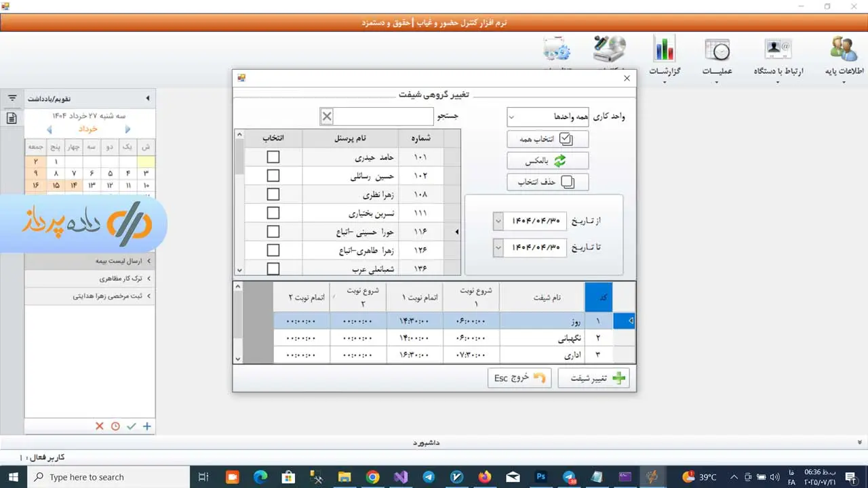Click the blue plus icon in notes panel
868x488 pixels.
pyautogui.click(x=146, y=426)
